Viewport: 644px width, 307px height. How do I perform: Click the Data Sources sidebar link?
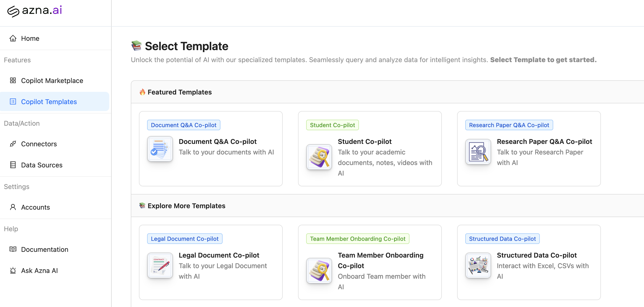41,165
